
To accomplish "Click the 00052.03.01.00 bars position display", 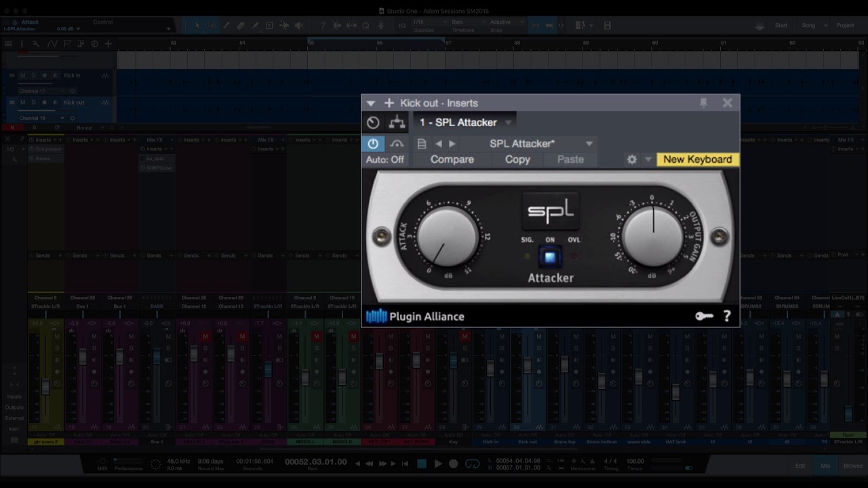I will click(x=315, y=462).
